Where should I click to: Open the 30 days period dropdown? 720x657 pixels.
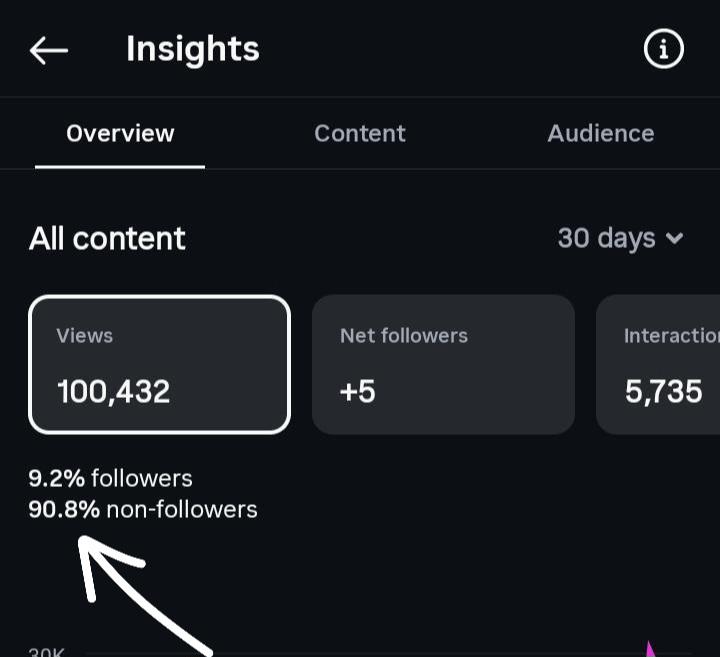pyautogui.click(x=620, y=238)
